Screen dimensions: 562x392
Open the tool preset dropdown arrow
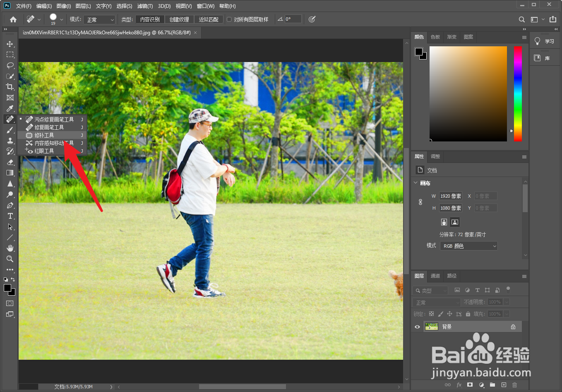click(x=39, y=19)
